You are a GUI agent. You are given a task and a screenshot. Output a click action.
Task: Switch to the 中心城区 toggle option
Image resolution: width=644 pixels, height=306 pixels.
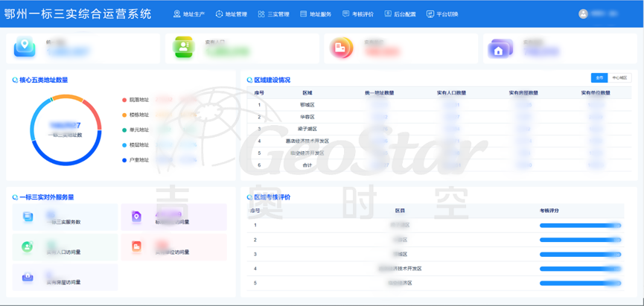[619, 77]
